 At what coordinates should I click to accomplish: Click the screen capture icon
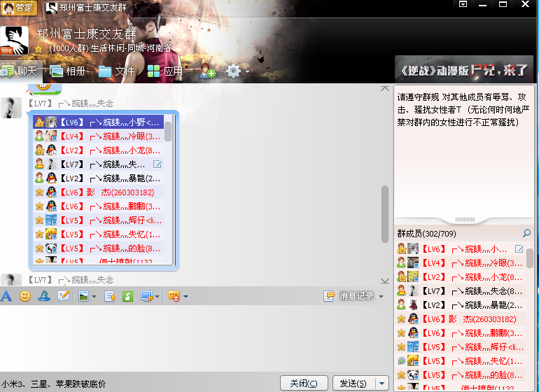tap(146, 296)
